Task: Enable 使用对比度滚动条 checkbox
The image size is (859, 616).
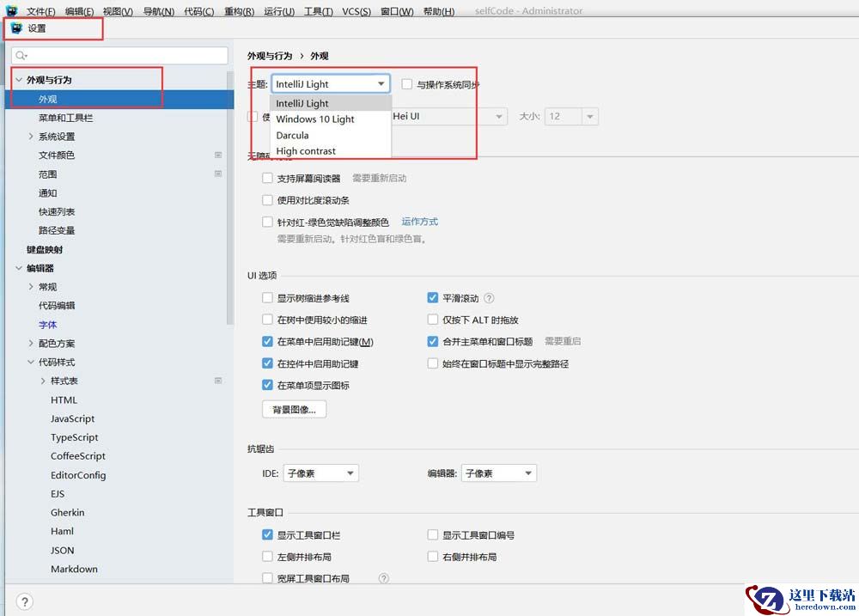Action: click(267, 200)
